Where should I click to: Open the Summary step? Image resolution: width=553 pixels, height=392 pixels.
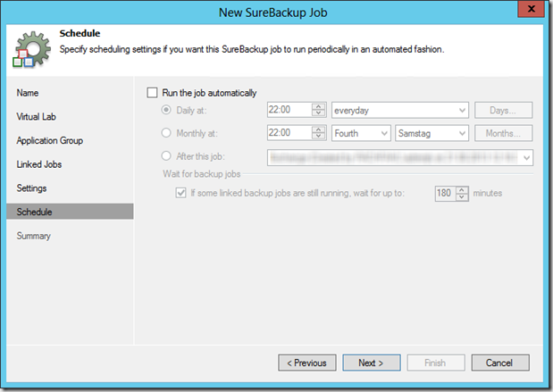34,236
